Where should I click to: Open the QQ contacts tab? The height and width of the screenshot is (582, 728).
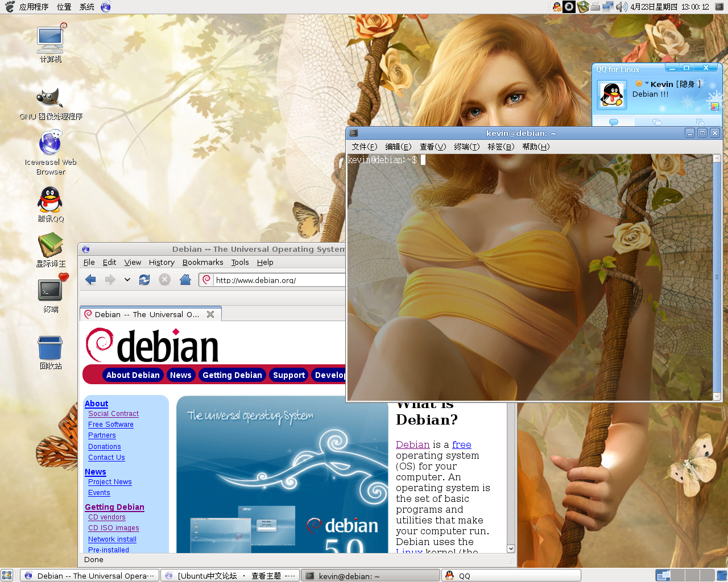coord(614,122)
